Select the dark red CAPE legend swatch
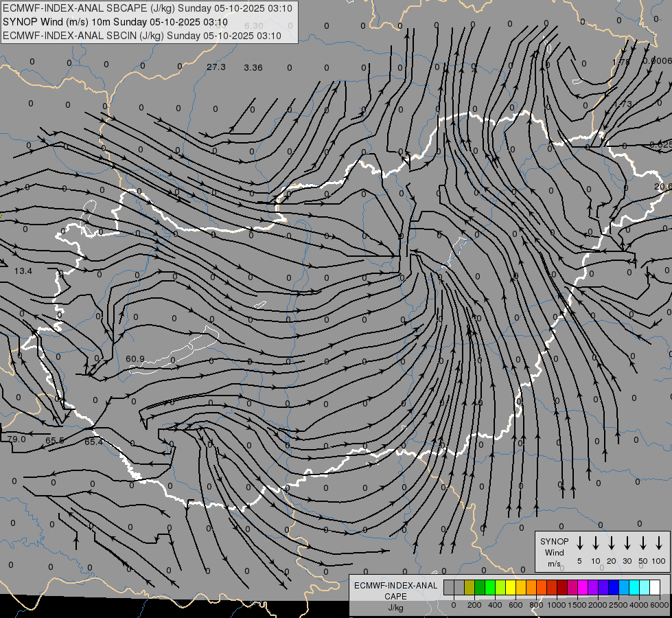672x618 pixels. 562,587
